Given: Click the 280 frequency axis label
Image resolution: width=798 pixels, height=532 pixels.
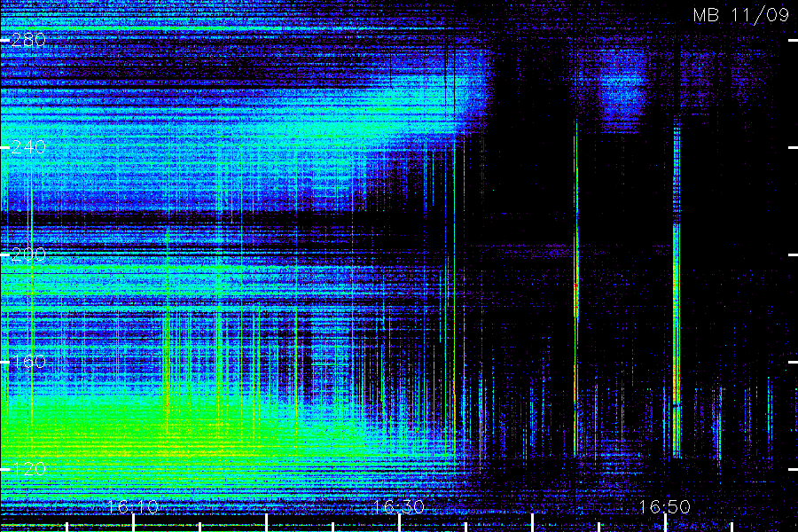Looking at the screenshot, I should [x=28, y=40].
